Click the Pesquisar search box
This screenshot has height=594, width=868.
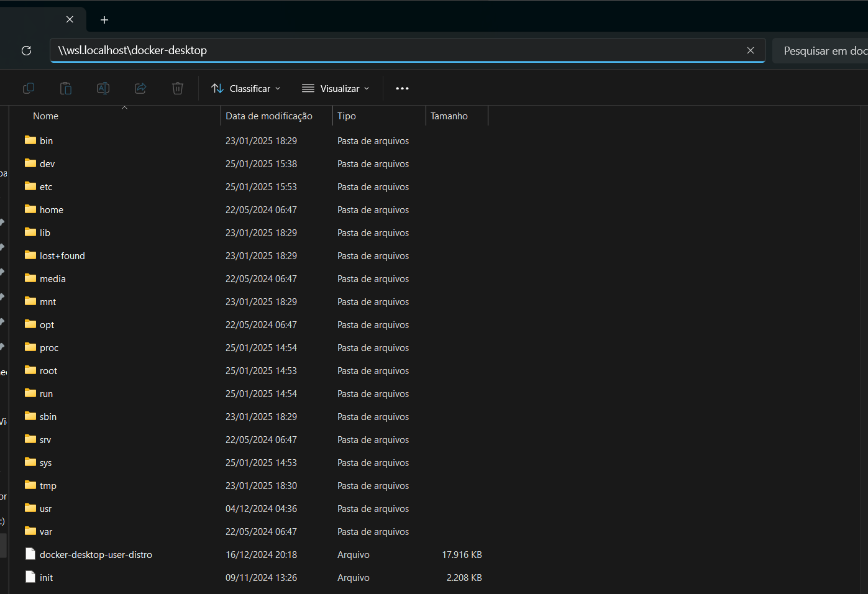tap(820, 50)
